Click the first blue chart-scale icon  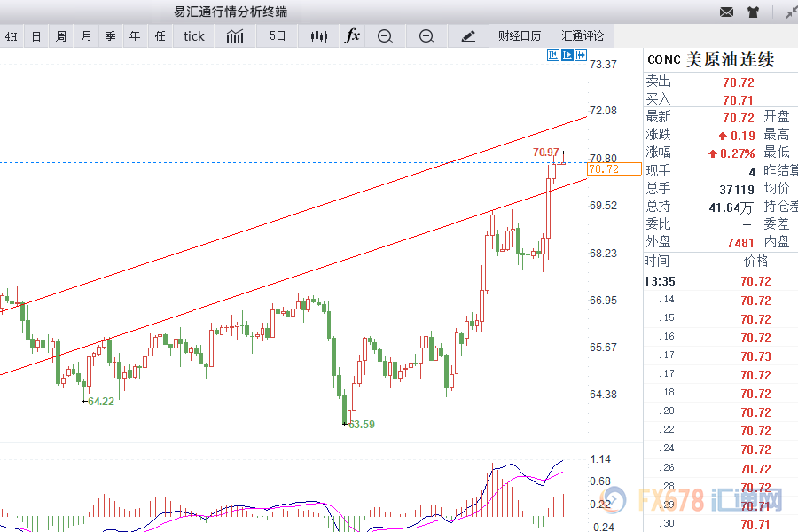(x=553, y=55)
